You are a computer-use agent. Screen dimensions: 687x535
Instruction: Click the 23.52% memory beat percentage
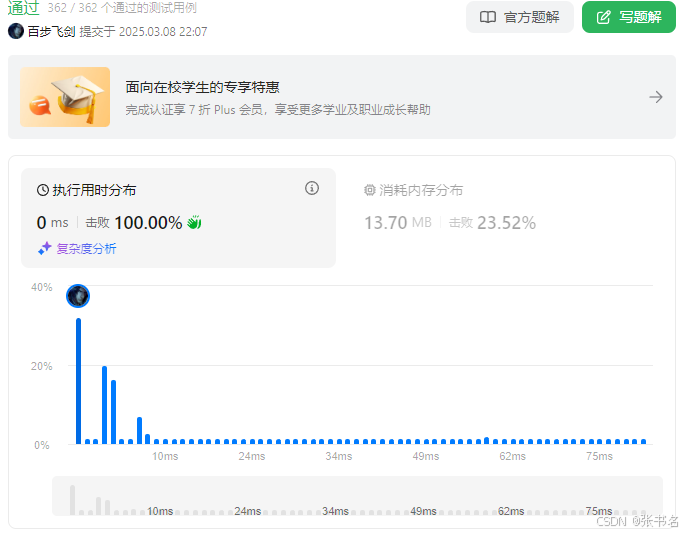(x=506, y=223)
